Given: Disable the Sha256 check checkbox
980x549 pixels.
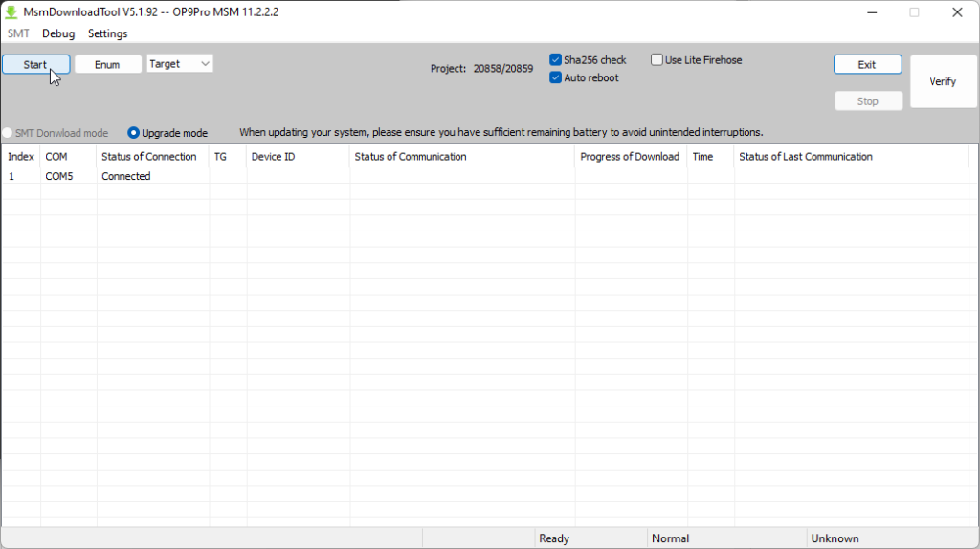Looking at the screenshot, I should 556,60.
